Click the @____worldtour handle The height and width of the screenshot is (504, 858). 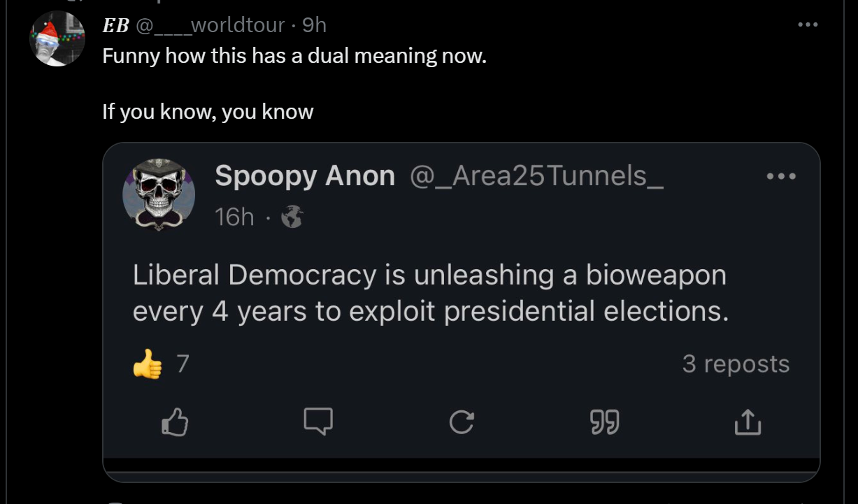pyautogui.click(x=210, y=25)
